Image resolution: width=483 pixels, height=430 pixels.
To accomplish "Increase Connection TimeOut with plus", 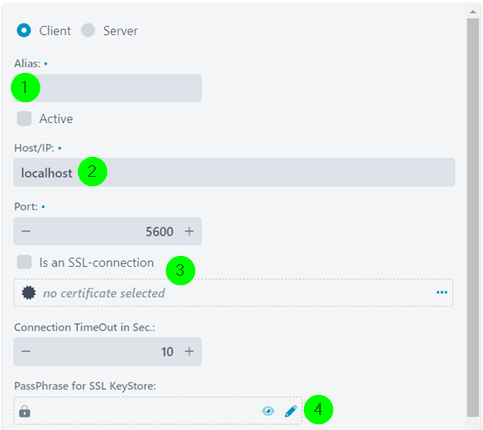I will 189,351.
